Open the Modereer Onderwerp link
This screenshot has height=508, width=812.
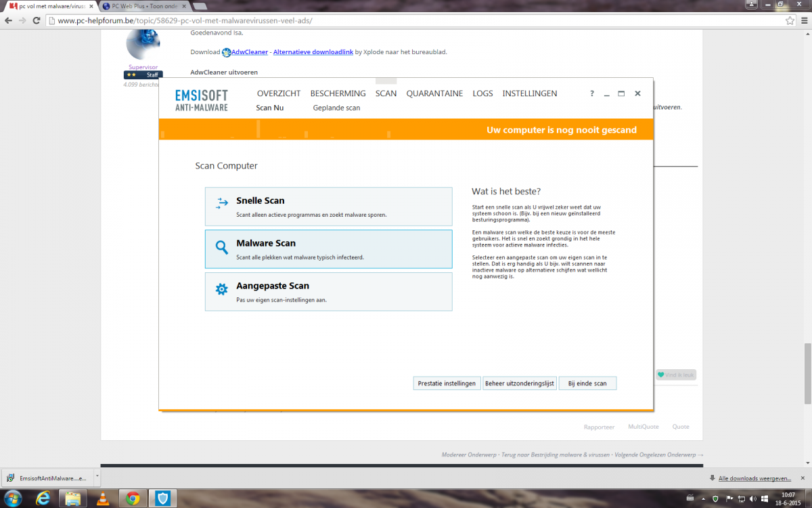click(470, 454)
